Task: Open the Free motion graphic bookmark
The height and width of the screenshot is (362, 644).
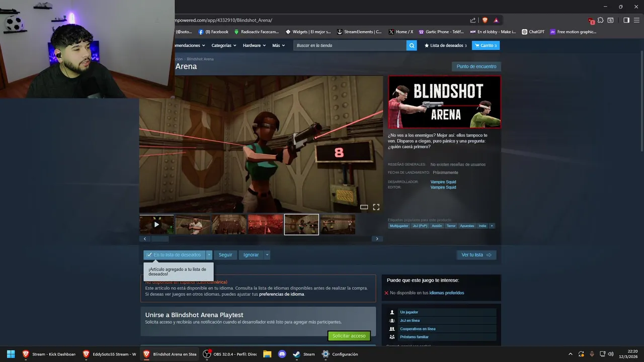Action: click(573, 32)
